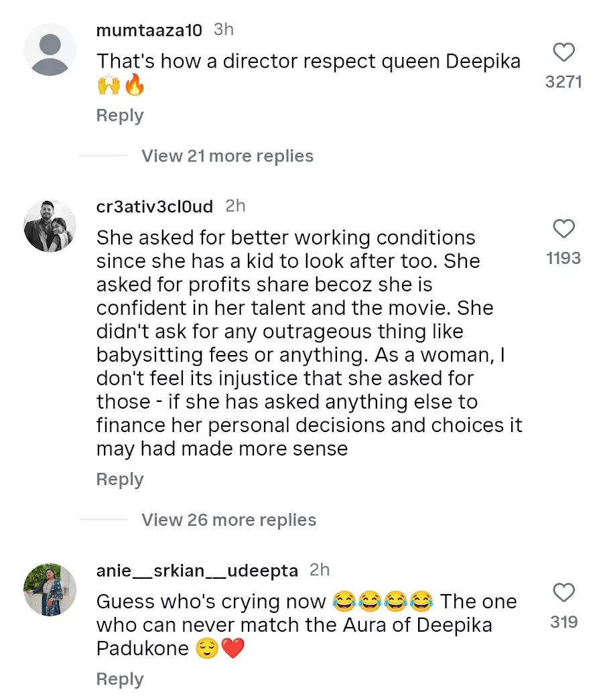Image resolution: width=605 pixels, height=700 pixels.
Task: Visit the cr3ativ3cl0ud username link
Action: click(x=155, y=206)
